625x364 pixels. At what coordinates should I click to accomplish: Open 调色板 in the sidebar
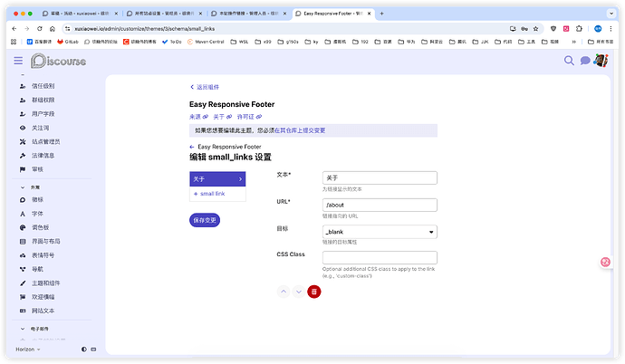pyautogui.click(x=40, y=227)
